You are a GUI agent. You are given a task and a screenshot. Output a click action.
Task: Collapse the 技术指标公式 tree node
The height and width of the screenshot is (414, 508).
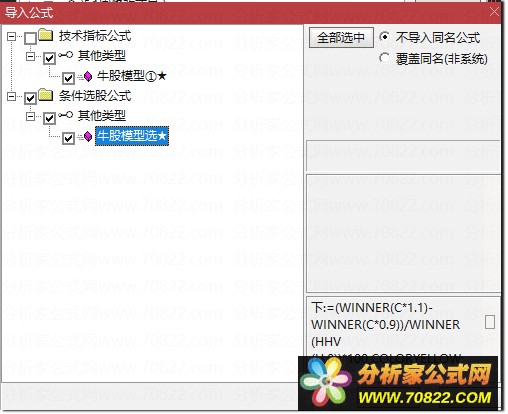[x=11, y=36]
